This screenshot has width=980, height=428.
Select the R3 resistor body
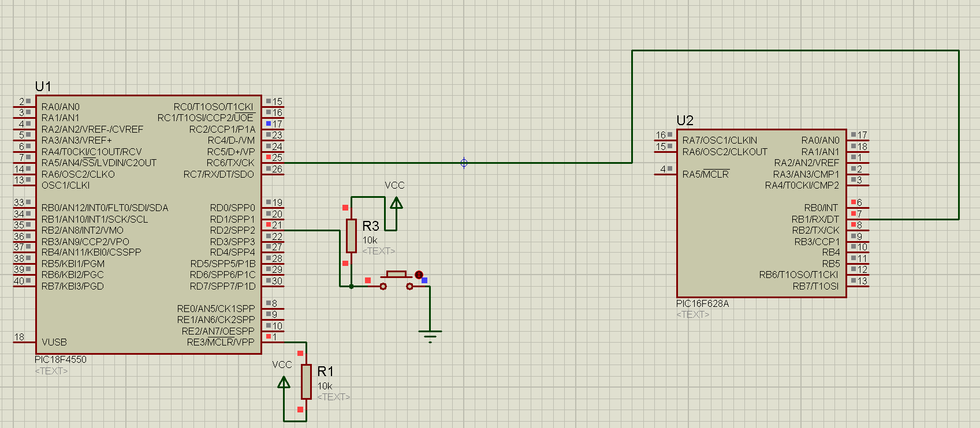pyautogui.click(x=351, y=236)
